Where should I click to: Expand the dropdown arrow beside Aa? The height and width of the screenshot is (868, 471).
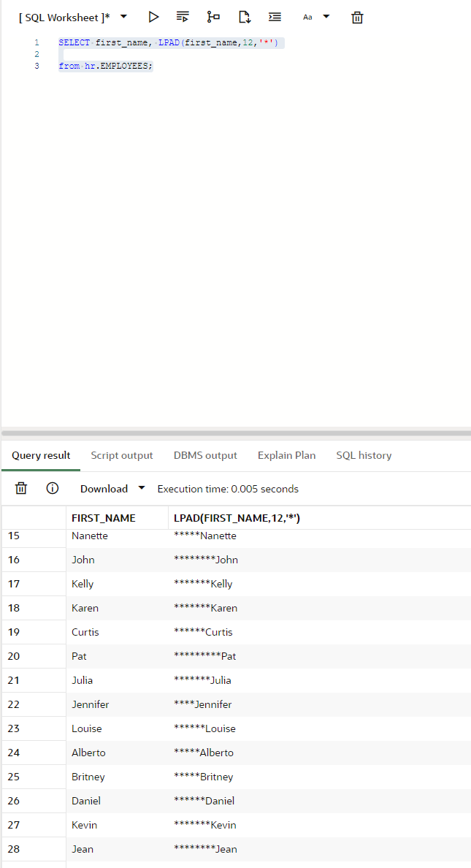pyautogui.click(x=326, y=17)
